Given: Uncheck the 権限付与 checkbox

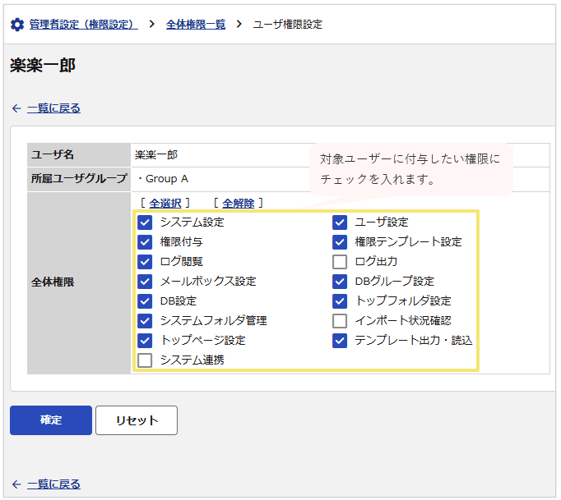Looking at the screenshot, I should (145, 242).
